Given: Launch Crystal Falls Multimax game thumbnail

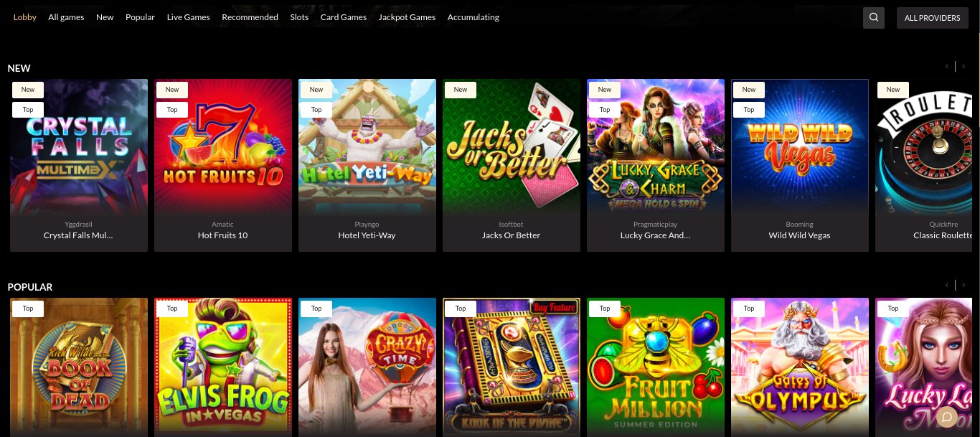Looking at the screenshot, I should (x=79, y=146).
